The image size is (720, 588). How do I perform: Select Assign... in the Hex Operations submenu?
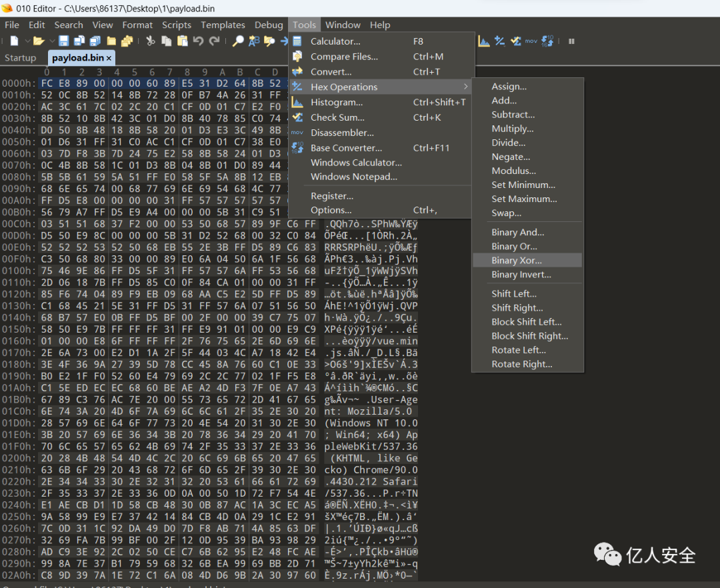(x=527, y=86)
